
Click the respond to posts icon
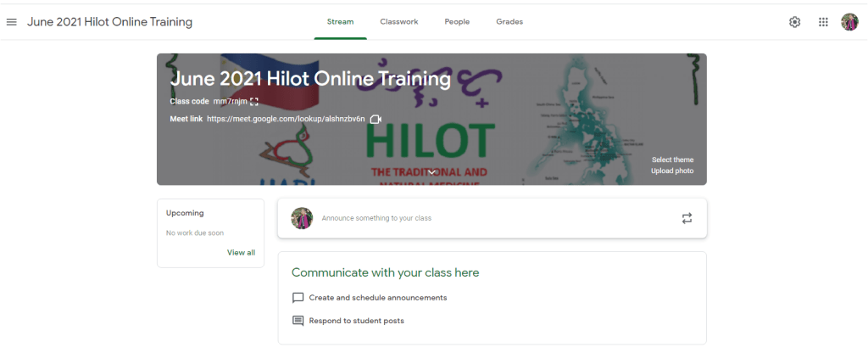pos(298,321)
